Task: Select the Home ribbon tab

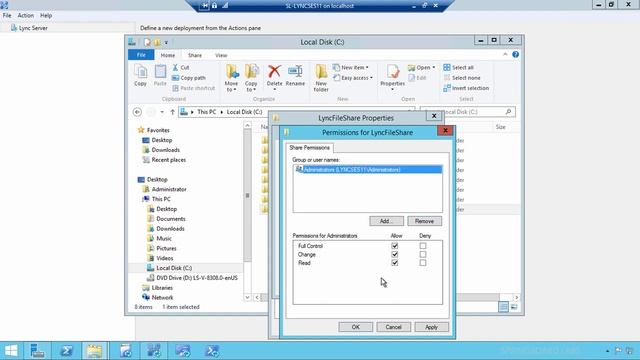Action: point(168,55)
